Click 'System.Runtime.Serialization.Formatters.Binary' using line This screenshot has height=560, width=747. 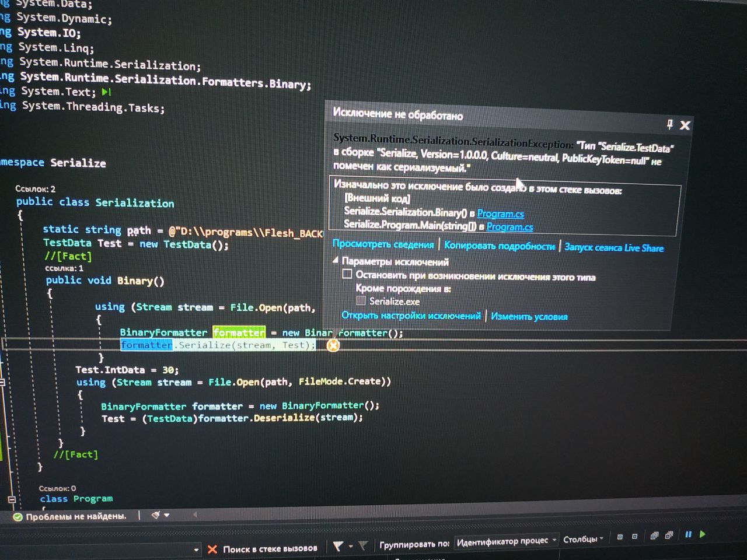click(x=166, y=80)
